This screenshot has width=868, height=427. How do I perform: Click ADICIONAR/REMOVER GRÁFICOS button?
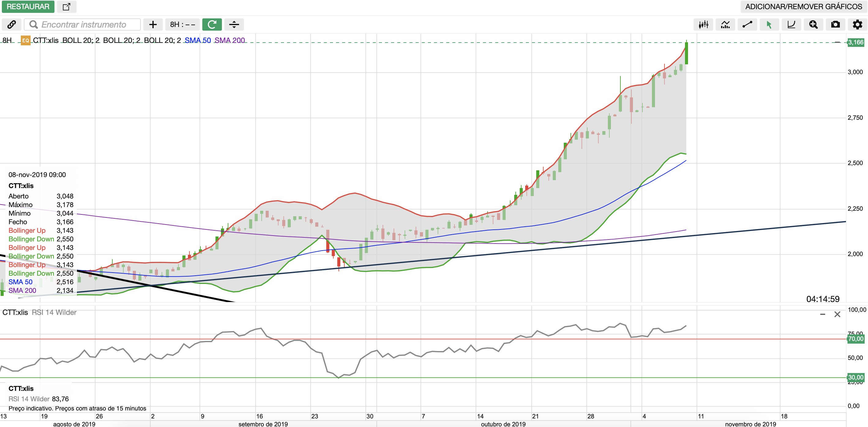pos(803,7)
